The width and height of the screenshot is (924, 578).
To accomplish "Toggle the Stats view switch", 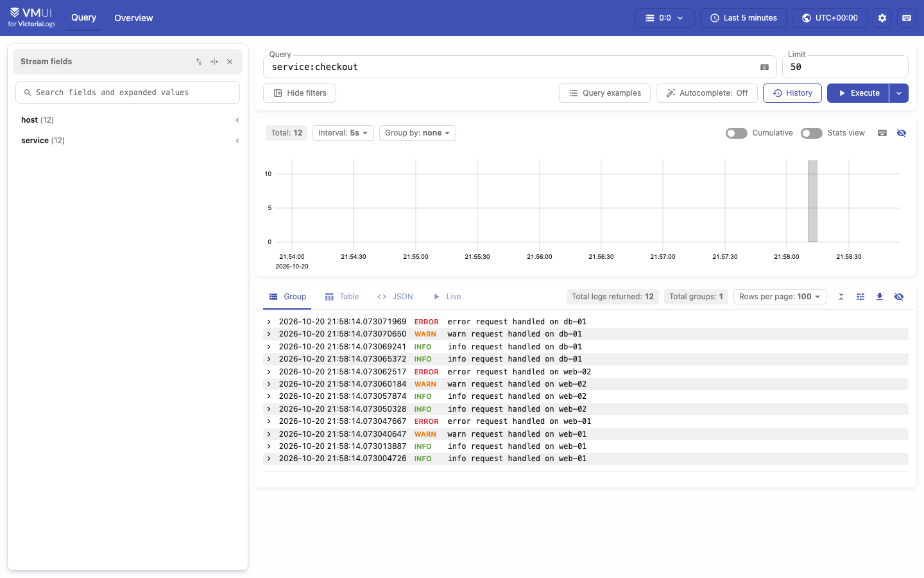I will (812, 133).
